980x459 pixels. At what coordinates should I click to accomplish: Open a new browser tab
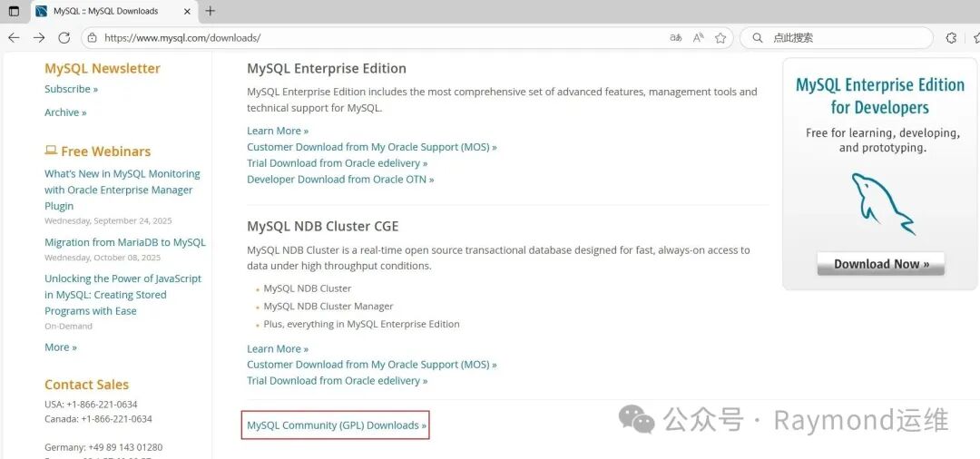point(210,11)
